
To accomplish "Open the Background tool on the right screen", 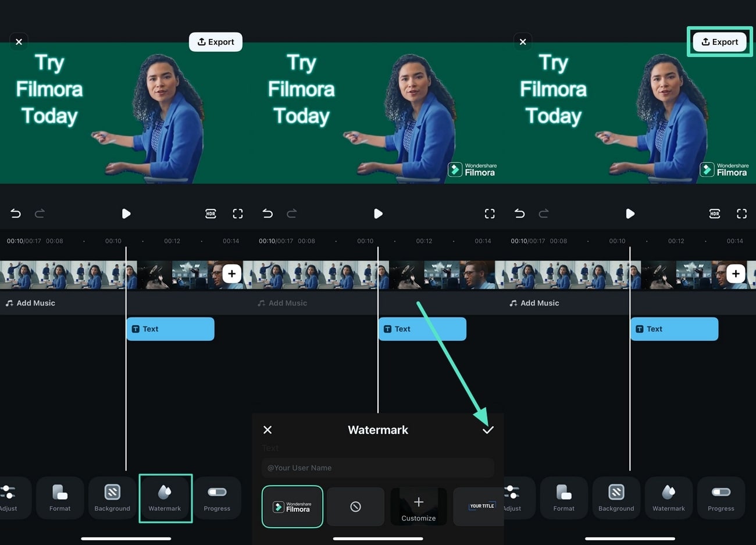I will 616,498.
